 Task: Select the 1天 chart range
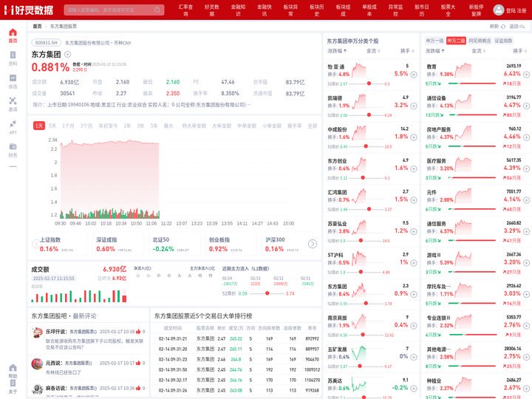(39, 126)
